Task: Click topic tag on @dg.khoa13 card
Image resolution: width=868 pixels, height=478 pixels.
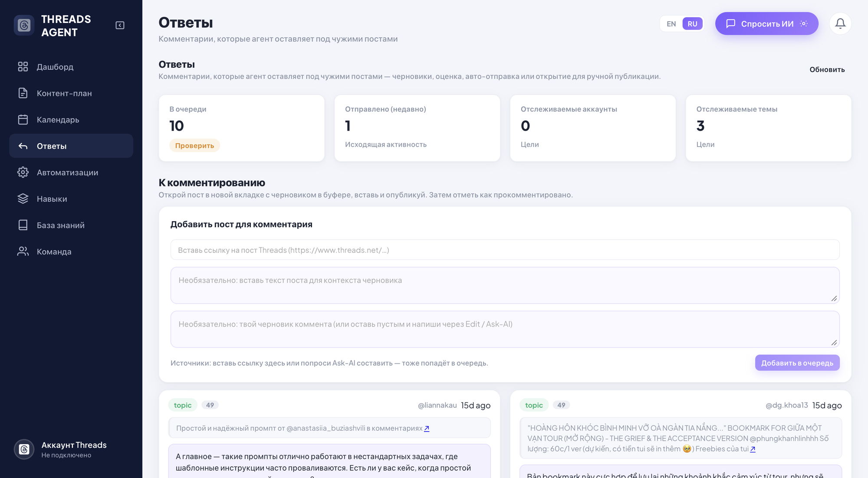Action: (x=534, y=405)
